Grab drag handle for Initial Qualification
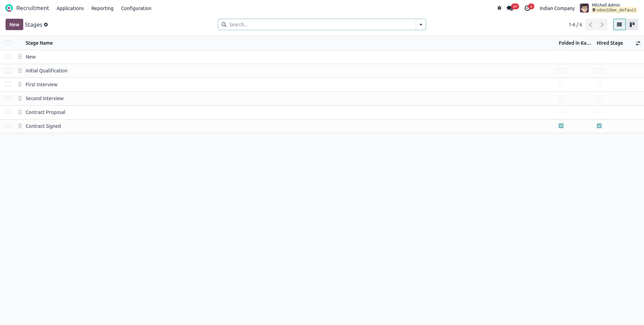The image size is (644, 325). click(20, 71)
